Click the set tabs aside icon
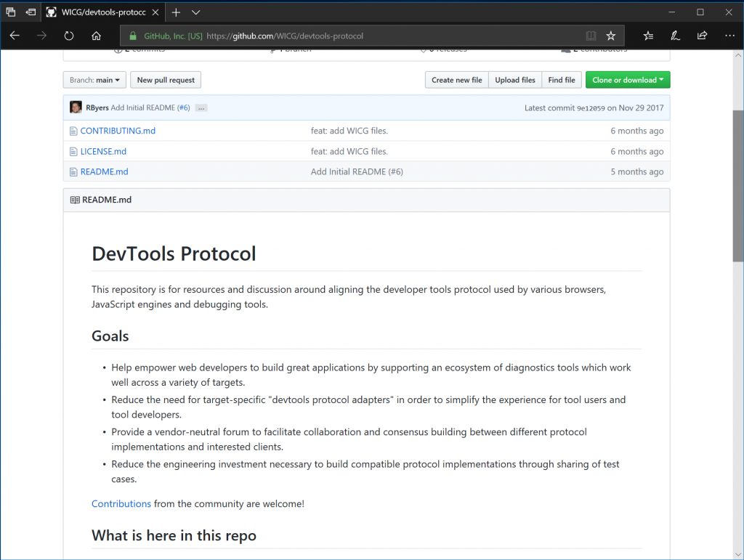This screenshot has width=744, height=560. pos(31,12)
